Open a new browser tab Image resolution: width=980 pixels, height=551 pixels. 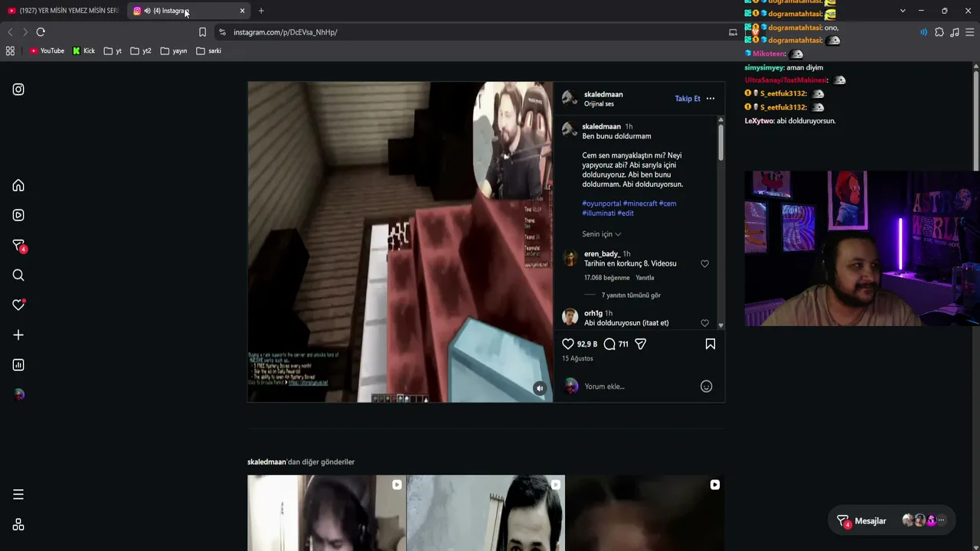coord(261,11)
